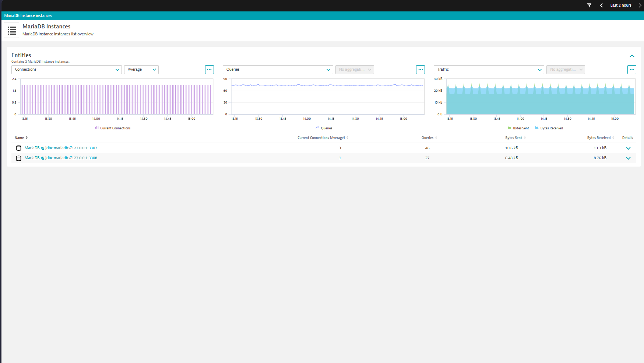Open MariaDB @ jdbc:mariadb://127.0.0.1:3308 link
Viewport: 644px width, 363px height.
(x=61, y=158)
